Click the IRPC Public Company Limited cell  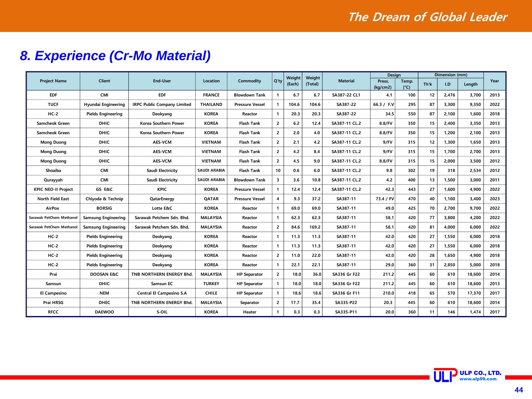162,105
